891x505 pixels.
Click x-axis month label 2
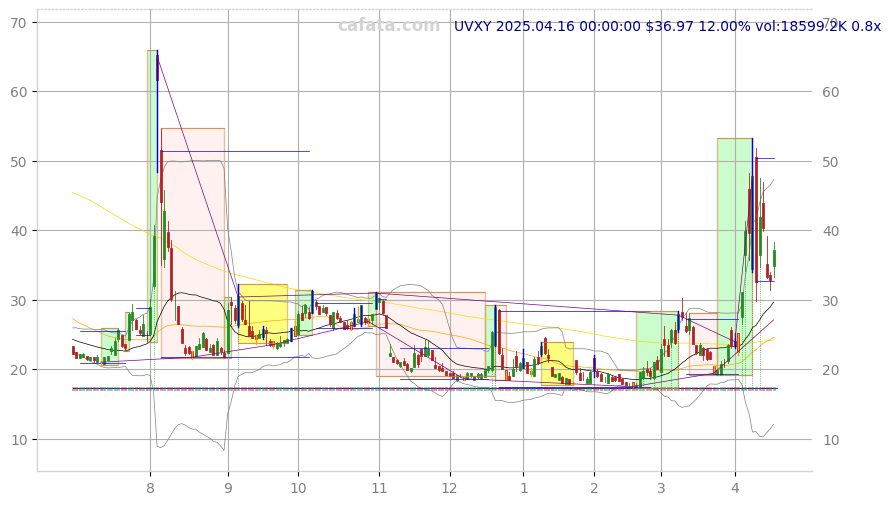click(x=594, y=488)
